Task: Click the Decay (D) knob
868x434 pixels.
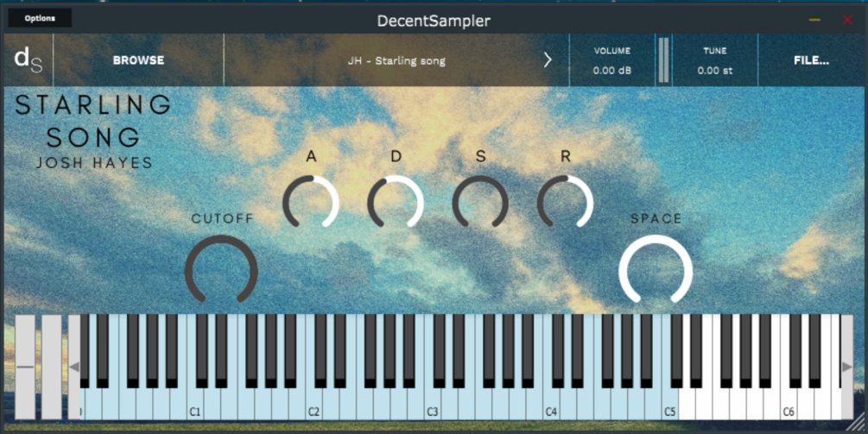Action: coord(396,203)
